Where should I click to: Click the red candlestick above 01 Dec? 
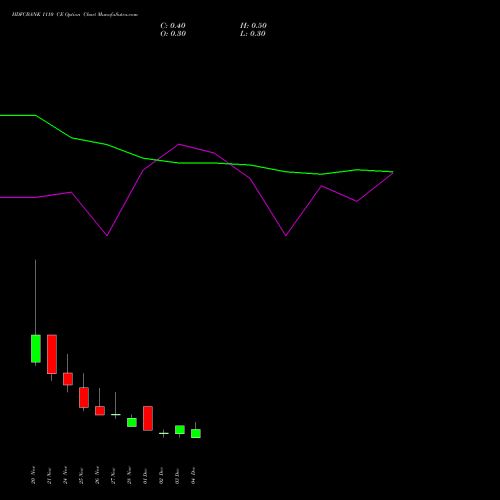(148, 418)
